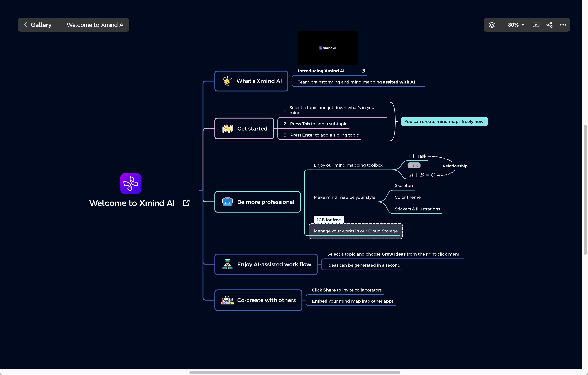Open the note icon beside mind mapping toolbox
This screenshot has width=588, height=375.
pyautogui.click(x=388, y=165)
